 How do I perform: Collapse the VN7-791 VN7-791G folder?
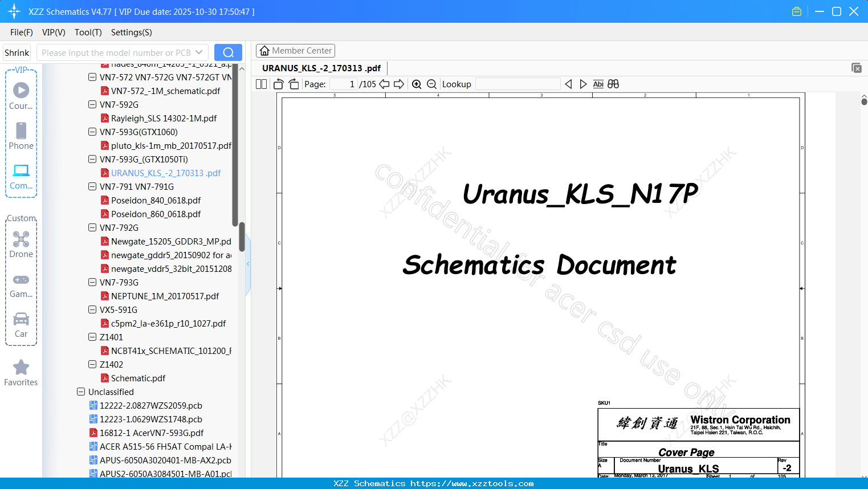click(x=92, y=186)
